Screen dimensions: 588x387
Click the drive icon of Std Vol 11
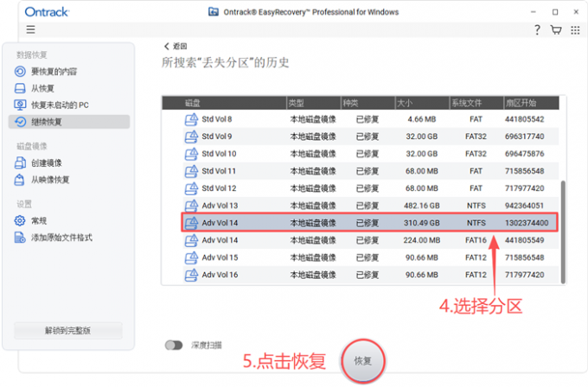tap(191, 171)
